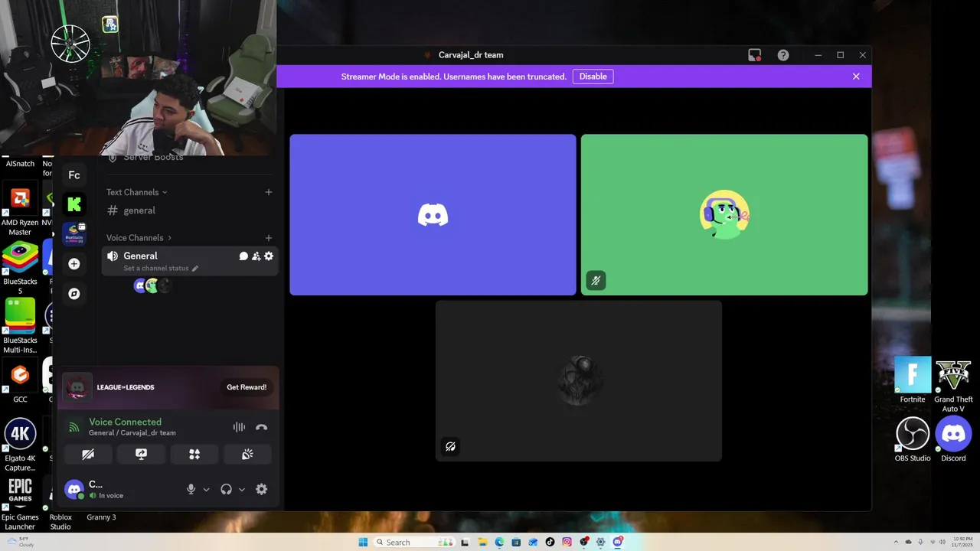The height and width of the screenshot is (551, 980).
Task: Toggle noise suppression waveform icon
Action: [239, 427]
